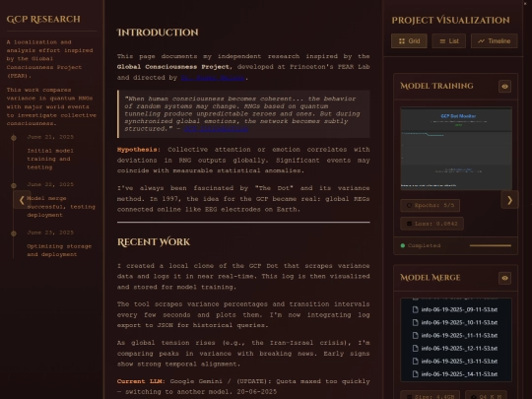Switch to List view
Screen dimensions: 532x399
coord(448,41)
